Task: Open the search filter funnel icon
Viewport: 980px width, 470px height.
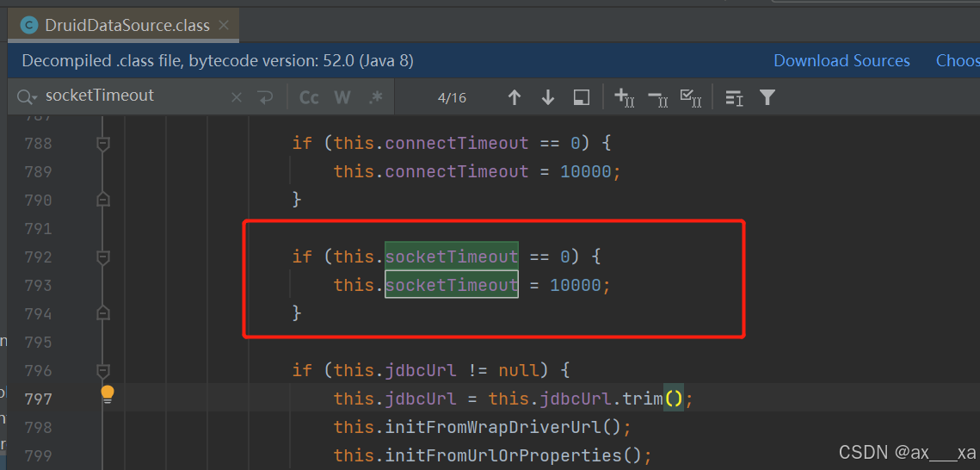Action: [767, 97]
